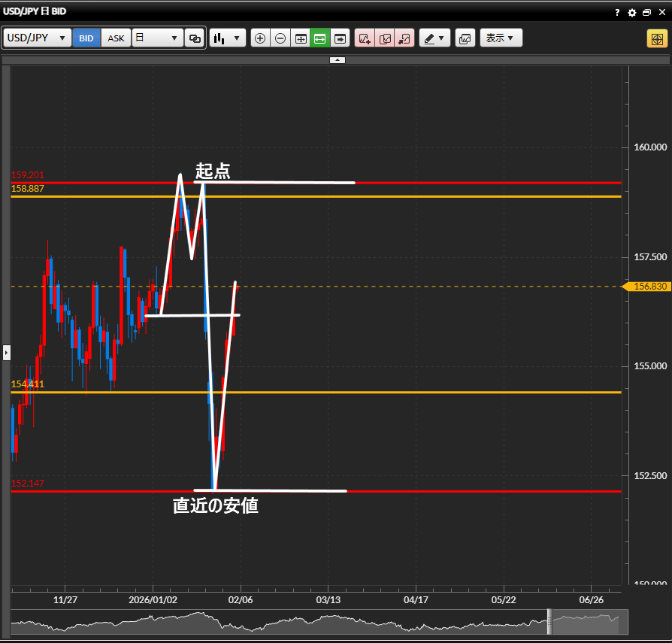Click the first pink add-order icon
Viewport: 672px width, 643px height.
click(365, 38)
